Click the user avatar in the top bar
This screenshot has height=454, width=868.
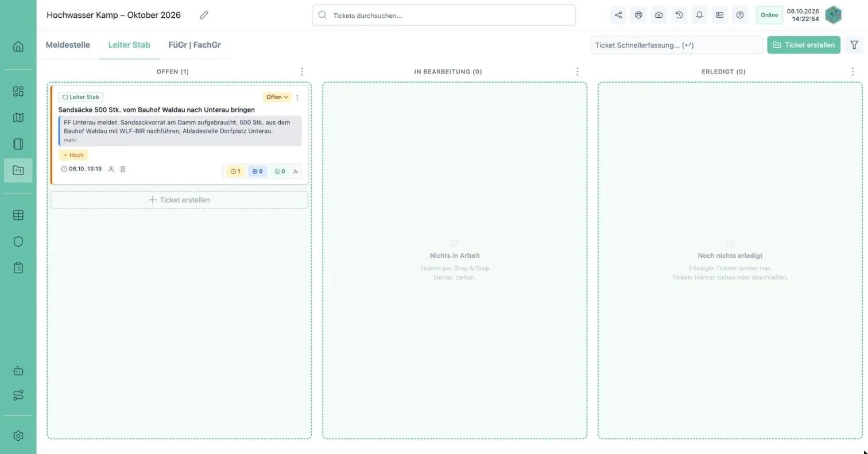(x=834, y=15)
